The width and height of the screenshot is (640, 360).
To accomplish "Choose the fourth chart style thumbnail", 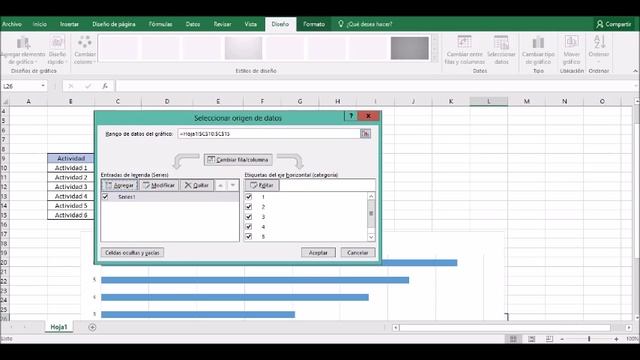I will [244, 48].
